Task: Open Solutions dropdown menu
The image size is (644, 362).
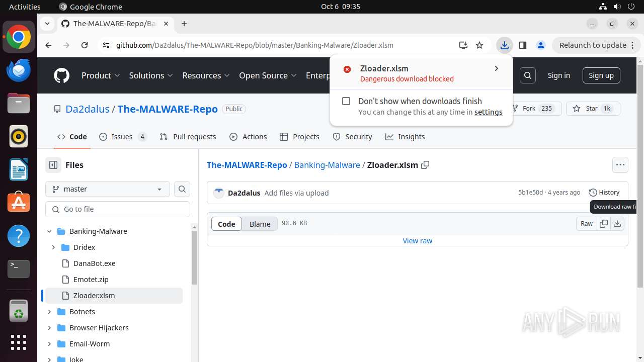Action: coord(151,75)
